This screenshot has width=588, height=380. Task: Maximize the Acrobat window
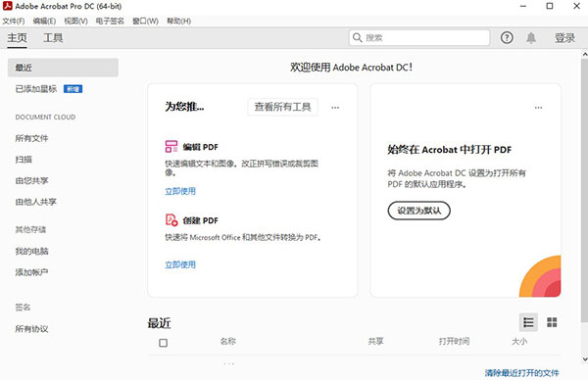tap(550, 6)
